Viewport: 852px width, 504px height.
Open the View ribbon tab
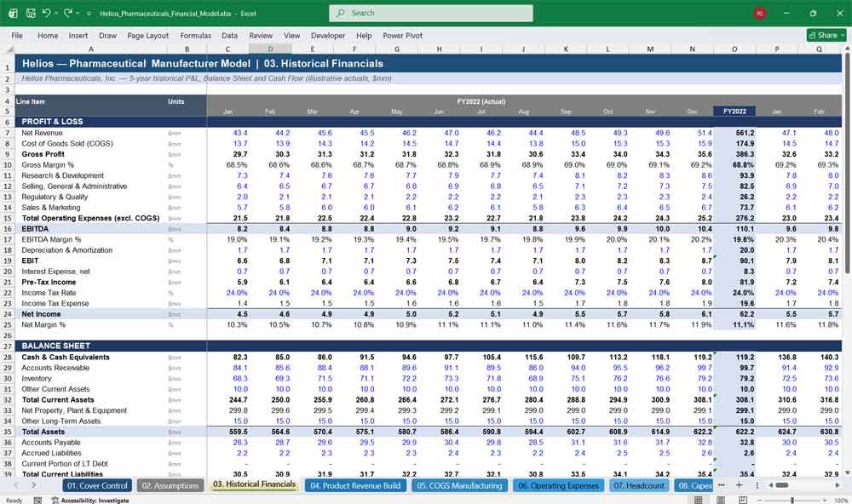coord(291,35)
